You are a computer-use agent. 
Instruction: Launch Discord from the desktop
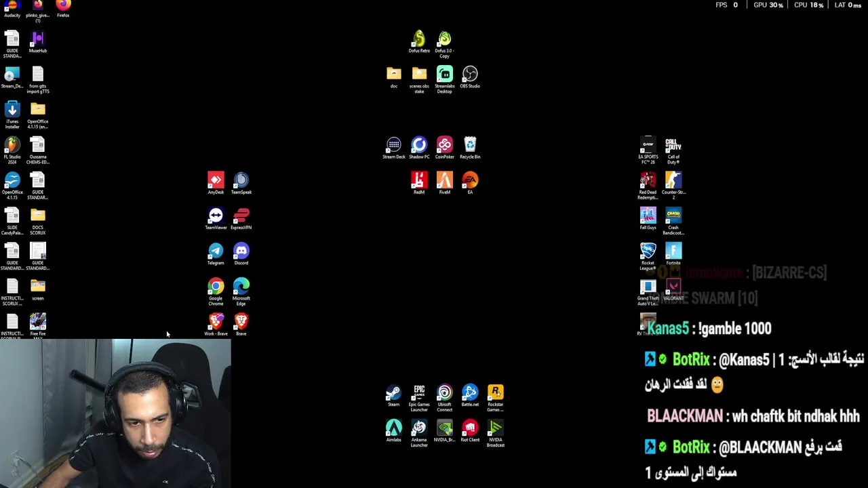pos(241,253)
